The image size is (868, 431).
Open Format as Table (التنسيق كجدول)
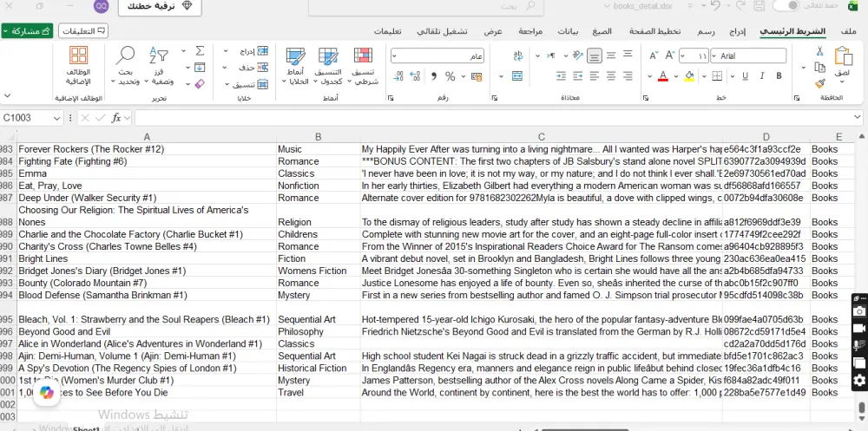coord(328,67)
